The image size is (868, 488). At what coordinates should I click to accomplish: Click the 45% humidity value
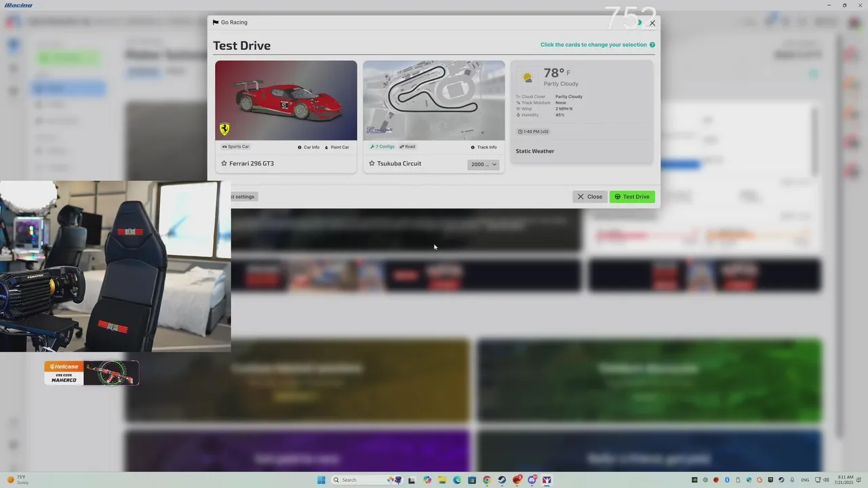click(x=559, y=115)
